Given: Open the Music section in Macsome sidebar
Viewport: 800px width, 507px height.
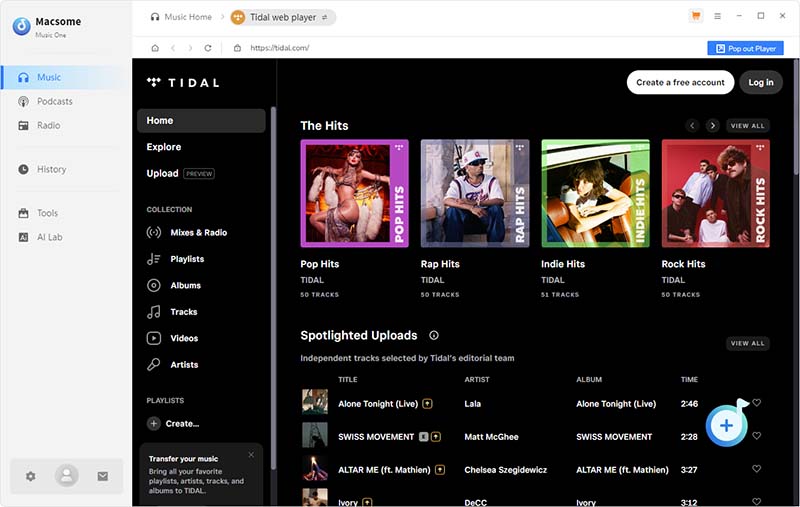Looking at the screenshot, I should click(64, 78).
